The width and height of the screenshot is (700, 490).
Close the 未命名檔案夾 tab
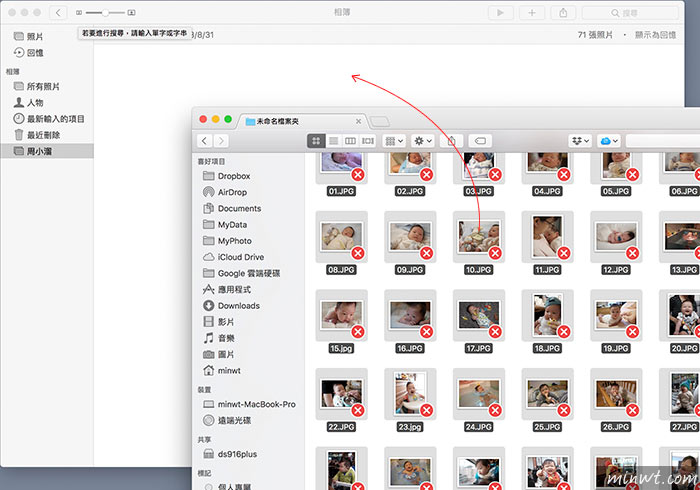pos(358,121)
